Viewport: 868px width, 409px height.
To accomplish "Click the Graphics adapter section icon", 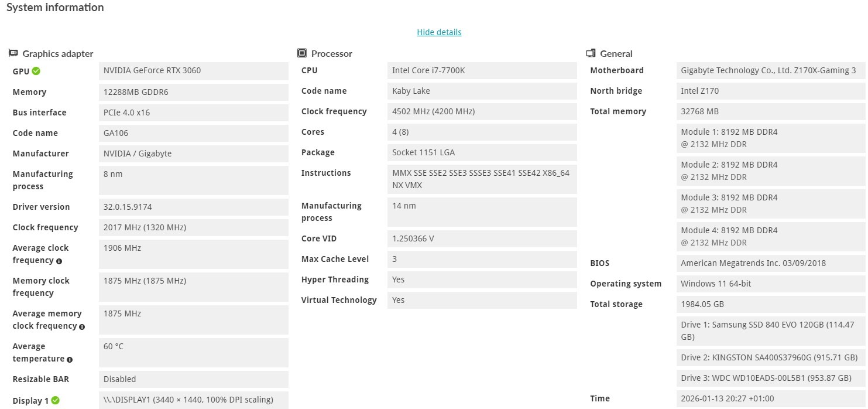I will point(13,53).
